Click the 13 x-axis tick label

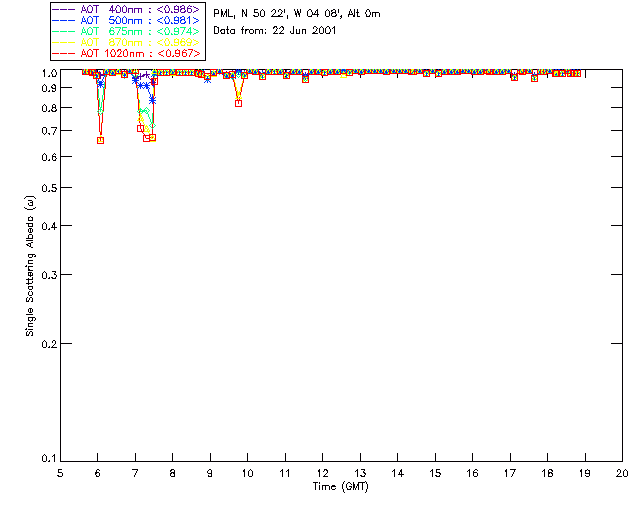point(360,473)
